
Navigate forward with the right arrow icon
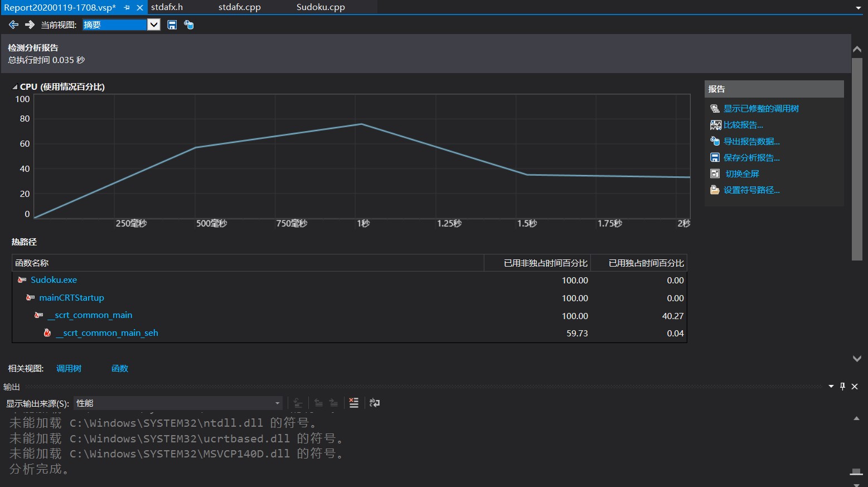pyautogui.click(x=30, y=25)
